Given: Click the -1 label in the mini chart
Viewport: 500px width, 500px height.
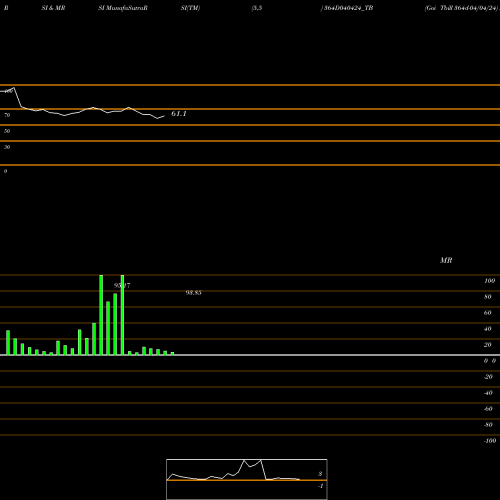Looking at the screenshot, I should [321, 486].
